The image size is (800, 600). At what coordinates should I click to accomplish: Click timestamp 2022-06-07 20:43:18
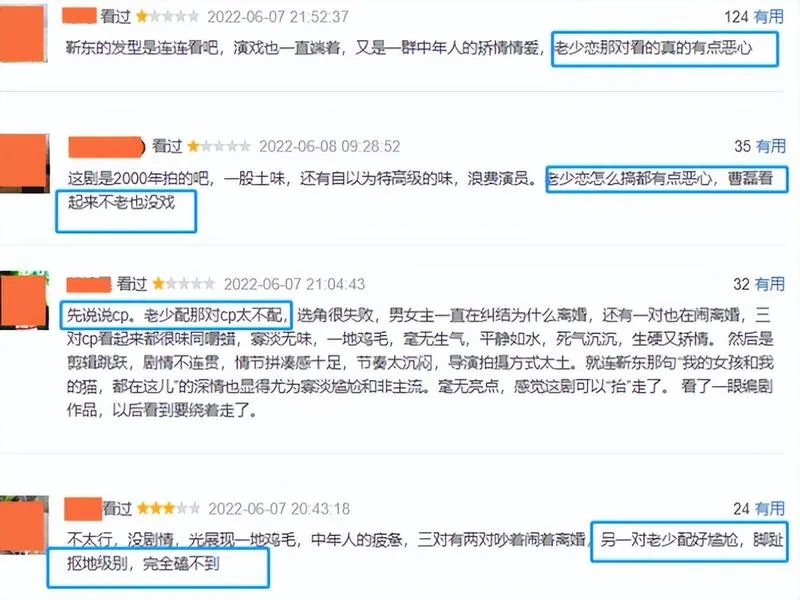[279, 509]
